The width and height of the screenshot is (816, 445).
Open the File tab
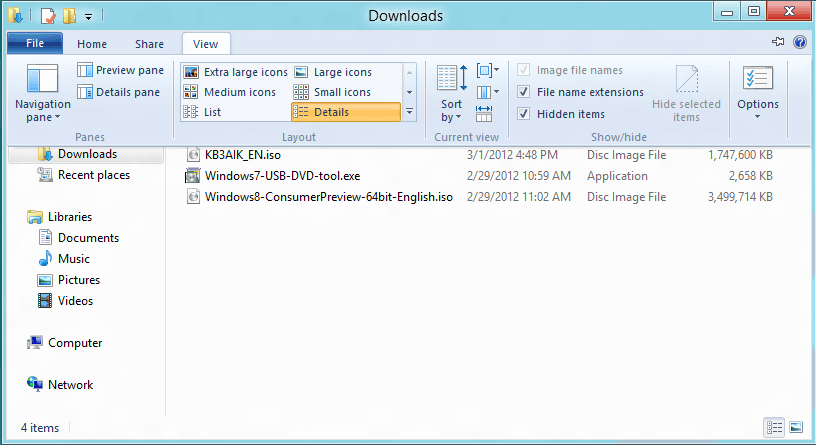coord(35,43)
